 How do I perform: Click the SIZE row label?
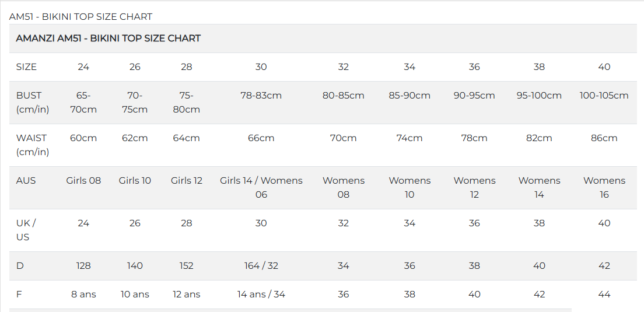(26, 67)
